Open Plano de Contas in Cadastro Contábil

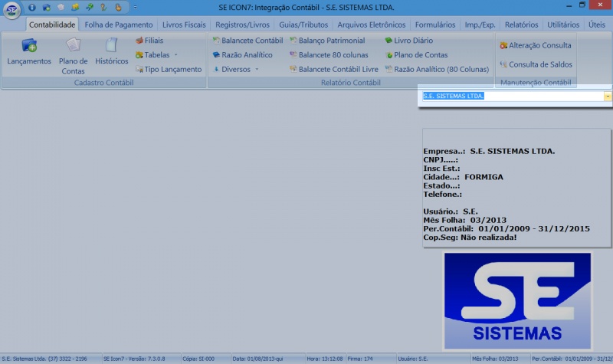(73, 56)
